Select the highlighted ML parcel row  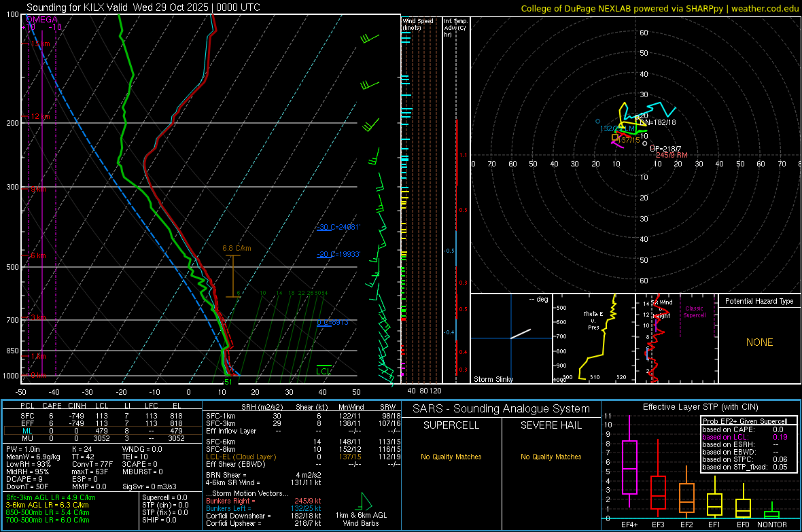pyautogui.click(x=101, y=431)
